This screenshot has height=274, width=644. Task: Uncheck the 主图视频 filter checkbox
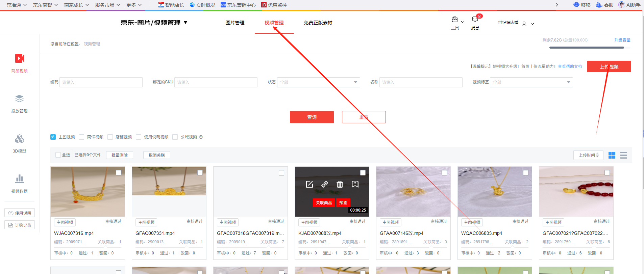[x=53, y=137]
